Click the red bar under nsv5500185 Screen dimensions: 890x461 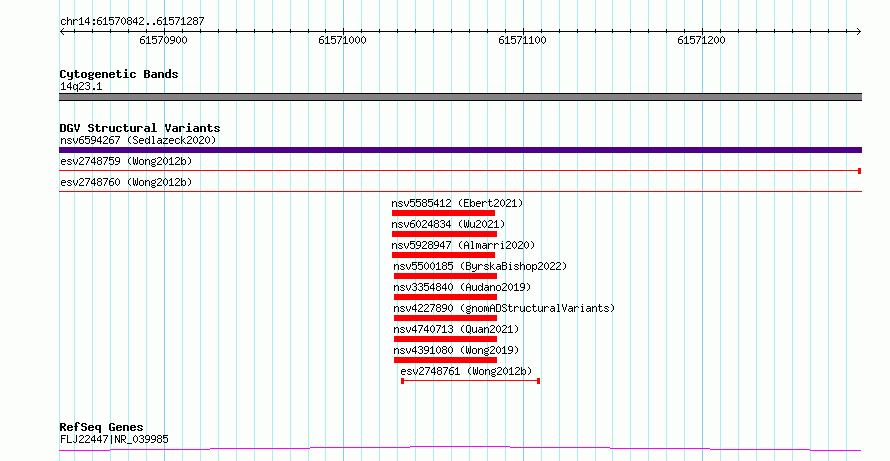pyautogui.click(x=446, y=276)
